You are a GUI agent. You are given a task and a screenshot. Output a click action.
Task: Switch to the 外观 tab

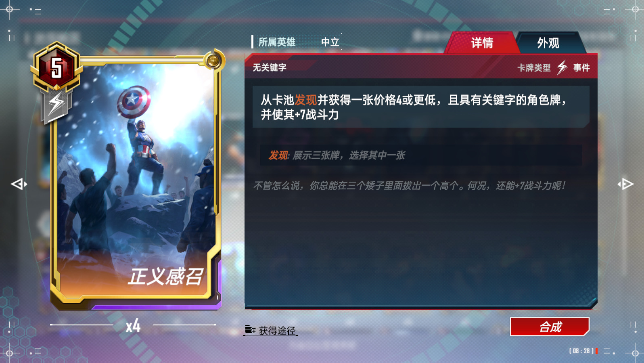coord(548,43)
